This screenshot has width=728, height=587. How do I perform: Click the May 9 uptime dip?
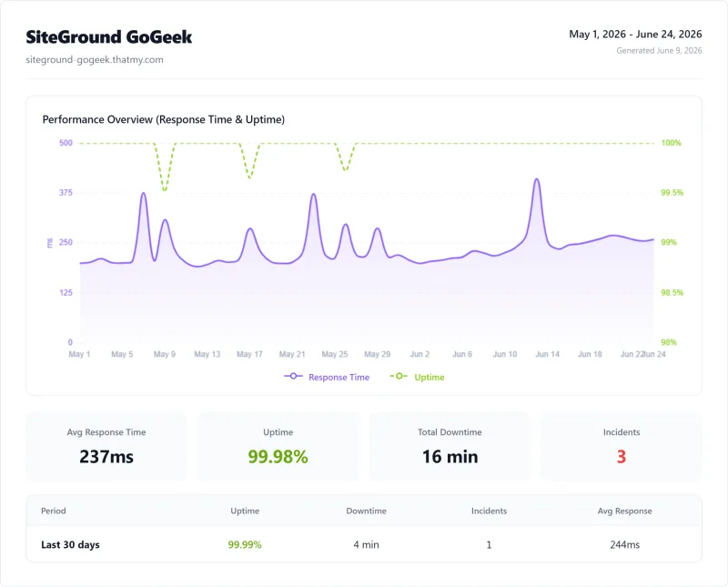[x=165, y=190]
